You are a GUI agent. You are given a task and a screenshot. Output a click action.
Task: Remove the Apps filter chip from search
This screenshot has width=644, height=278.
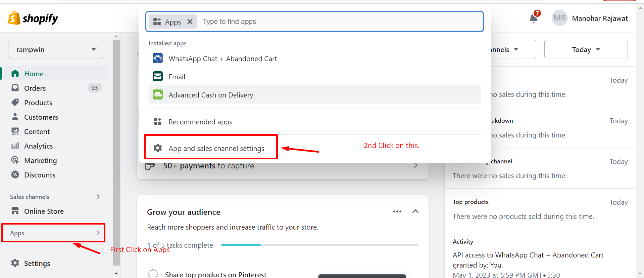190,22
